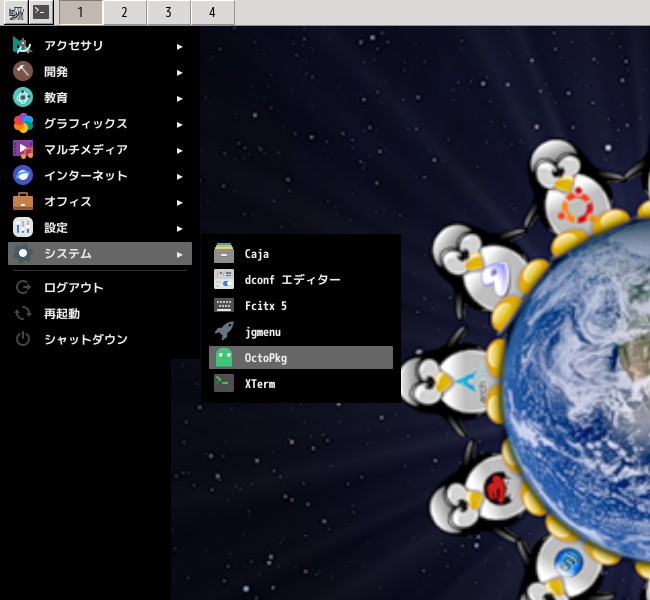Expand the 設定 submenu arrow
Viewport: 650px width, 600px height.
(179, 229)
